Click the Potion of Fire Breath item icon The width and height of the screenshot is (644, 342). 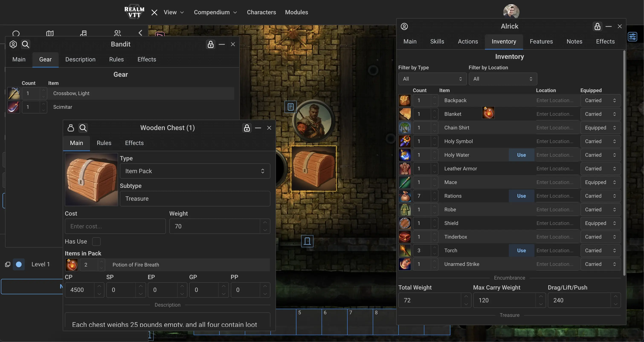pyautogui.click(x=71, y=265)
